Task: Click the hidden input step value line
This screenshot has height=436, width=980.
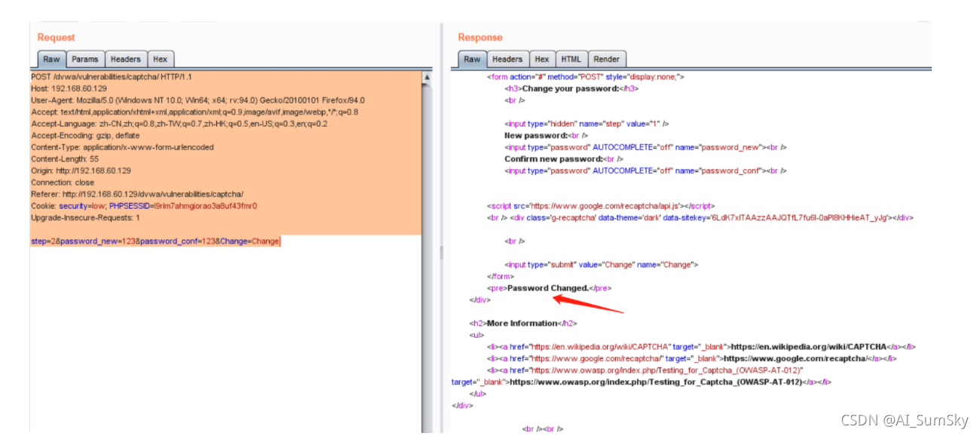Action: [587, 124]
